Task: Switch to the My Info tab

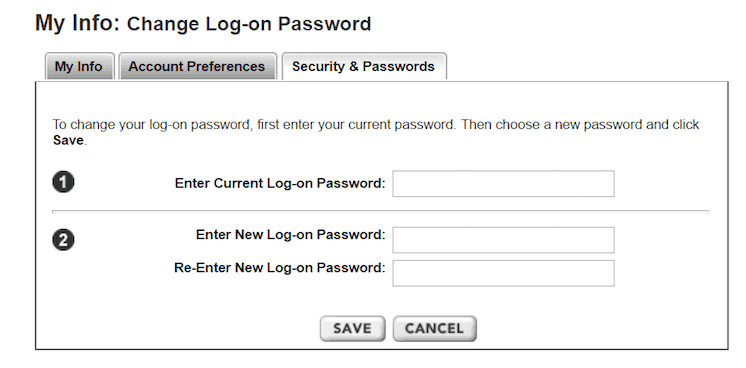Action: [79, 66]
